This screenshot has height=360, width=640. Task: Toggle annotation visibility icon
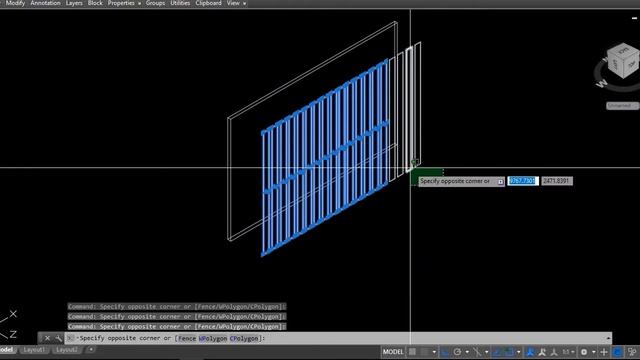(x=530, y=352)
